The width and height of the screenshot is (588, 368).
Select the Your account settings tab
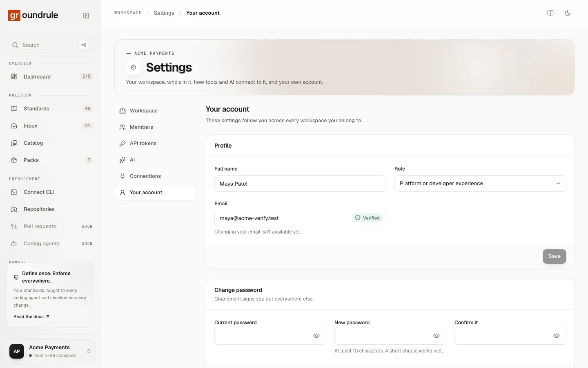(155, 193)
